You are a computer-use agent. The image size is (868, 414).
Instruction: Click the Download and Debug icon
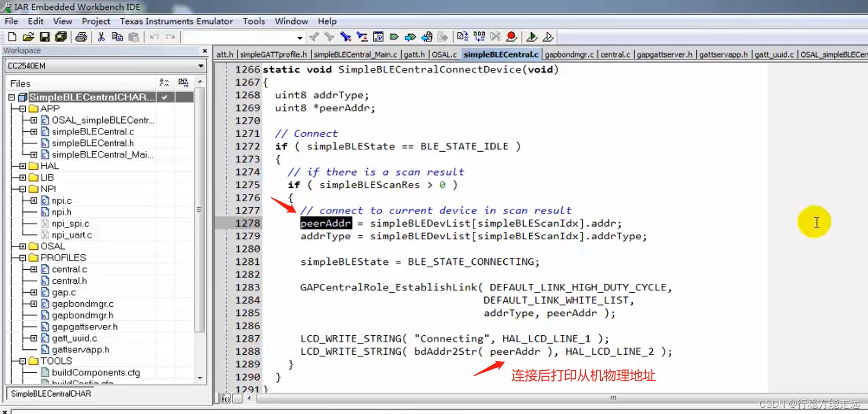point(532,37)
